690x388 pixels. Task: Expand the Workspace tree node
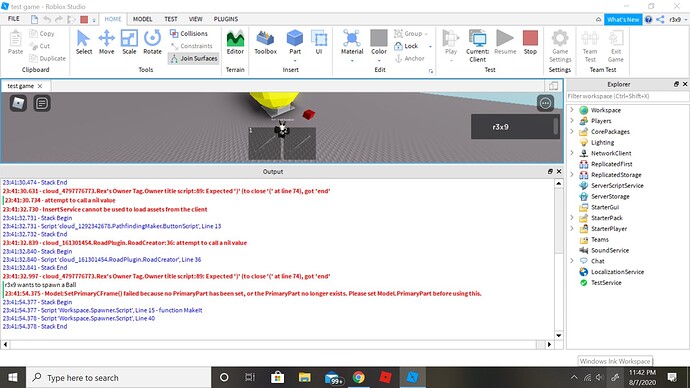point(572,110)
